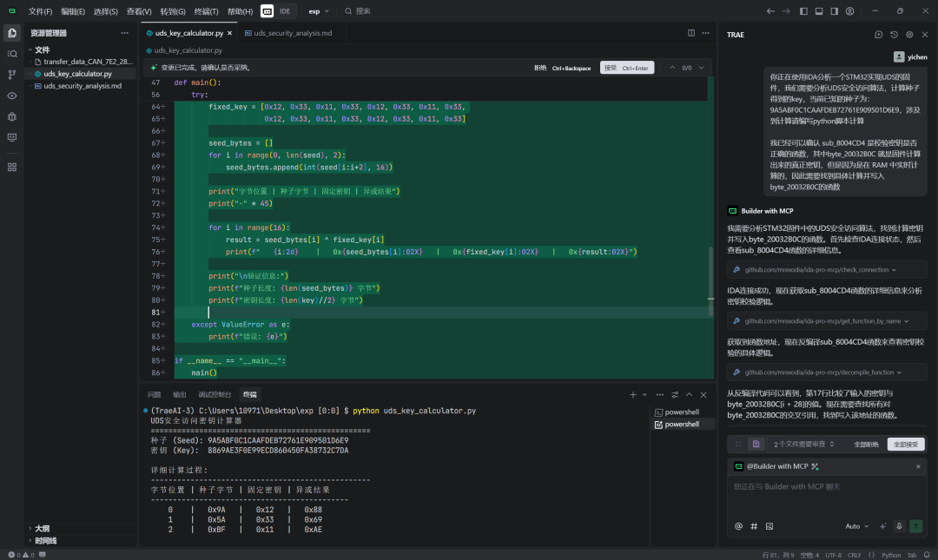
Task: Open the 终端(T) menu
Action: [206, 11]
